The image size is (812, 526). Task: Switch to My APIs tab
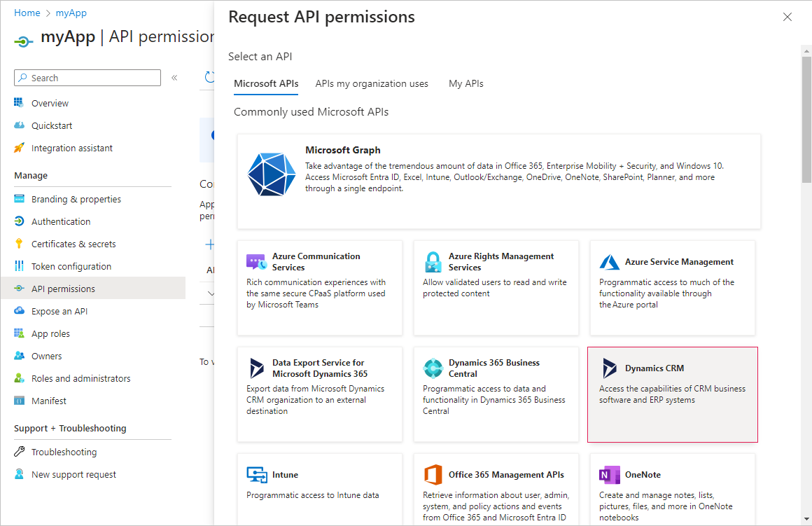[466, 83]
